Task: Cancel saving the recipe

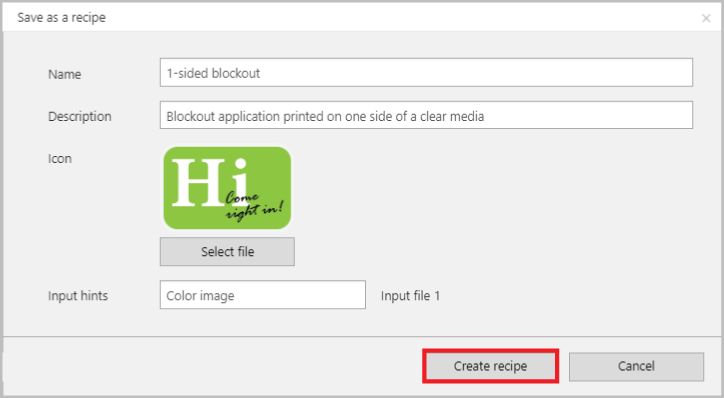Action: point(636,367)
